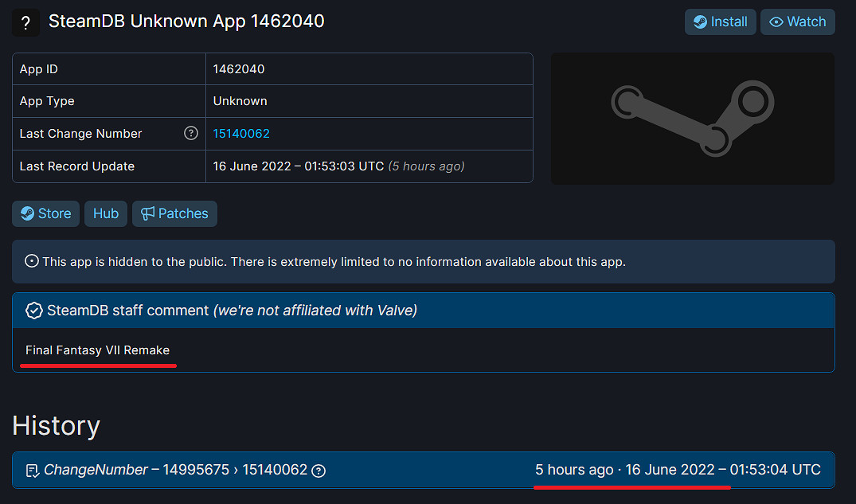Click the ChangeNumber history row header

pyautogui.click(x=423, y=470)
